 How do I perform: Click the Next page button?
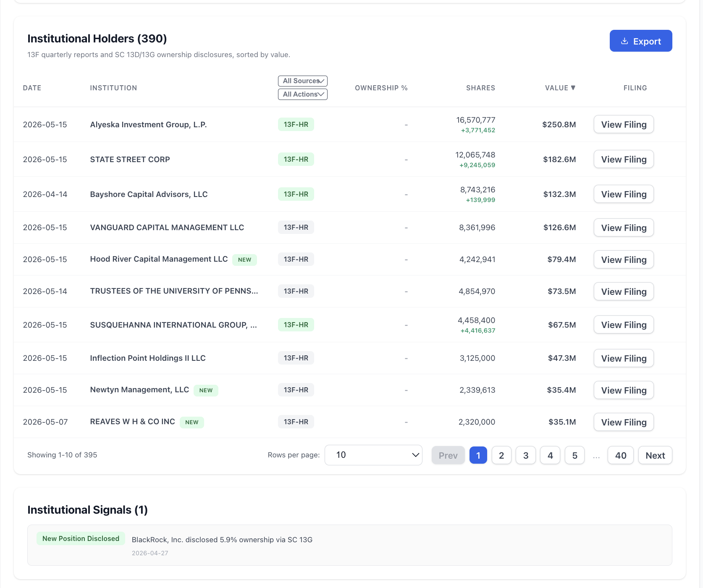tap(655, 455)
